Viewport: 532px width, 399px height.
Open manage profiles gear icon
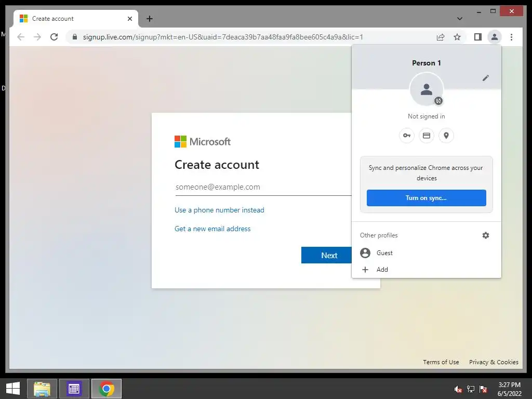click(x=486, y=235)
